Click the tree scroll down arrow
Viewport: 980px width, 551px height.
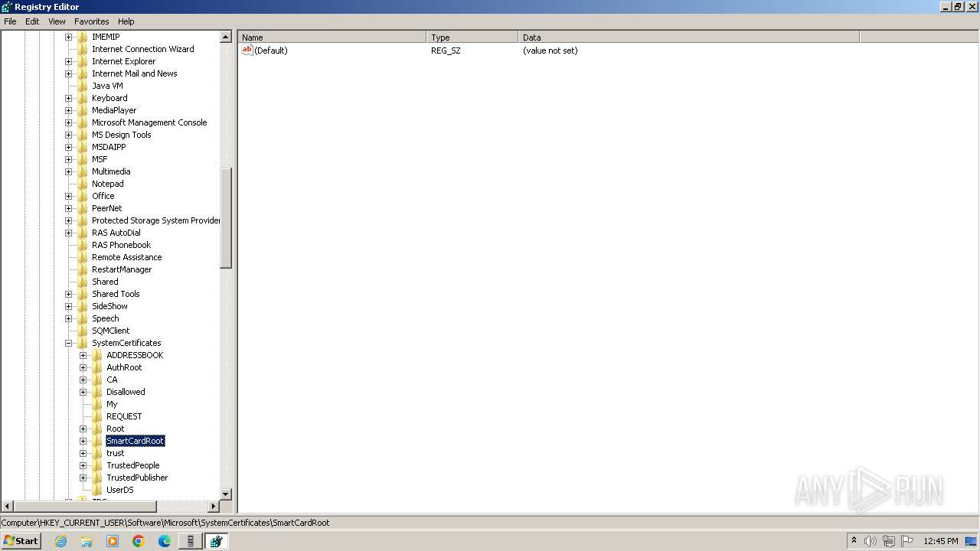coord(226,494)
